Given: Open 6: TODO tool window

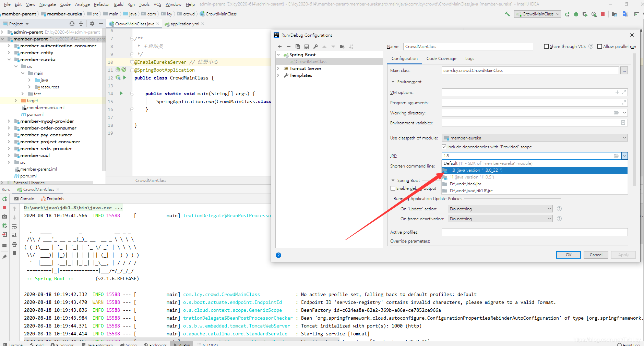Looking at the screenshot, I should pos(207,344).
